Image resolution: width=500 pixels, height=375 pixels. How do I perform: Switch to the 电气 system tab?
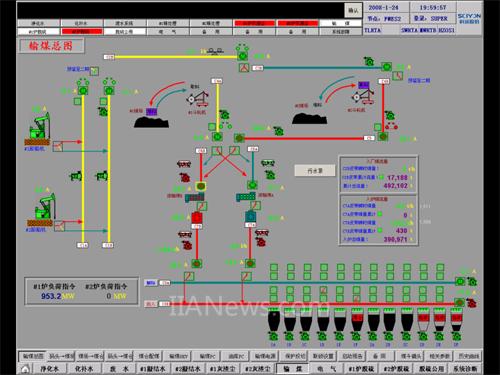click(327, 369)
